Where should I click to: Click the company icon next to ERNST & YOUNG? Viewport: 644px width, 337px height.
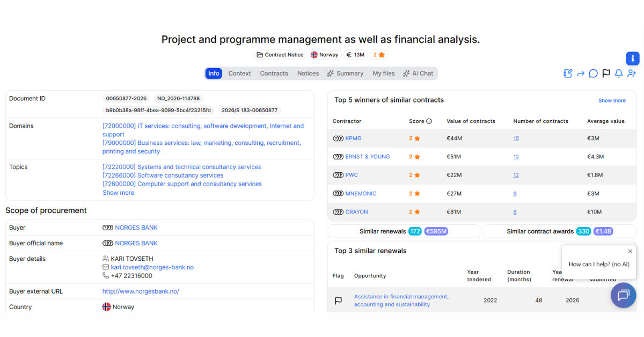click(338, 157)
